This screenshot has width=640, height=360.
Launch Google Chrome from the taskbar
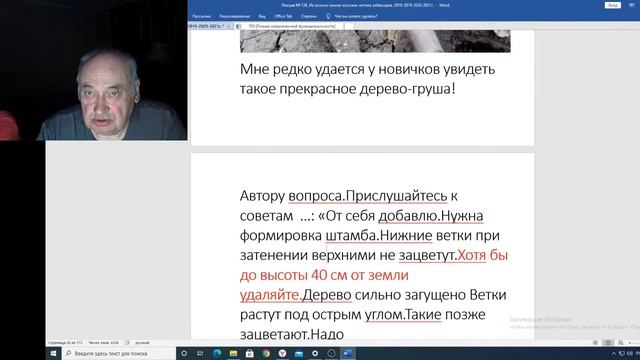266,353
